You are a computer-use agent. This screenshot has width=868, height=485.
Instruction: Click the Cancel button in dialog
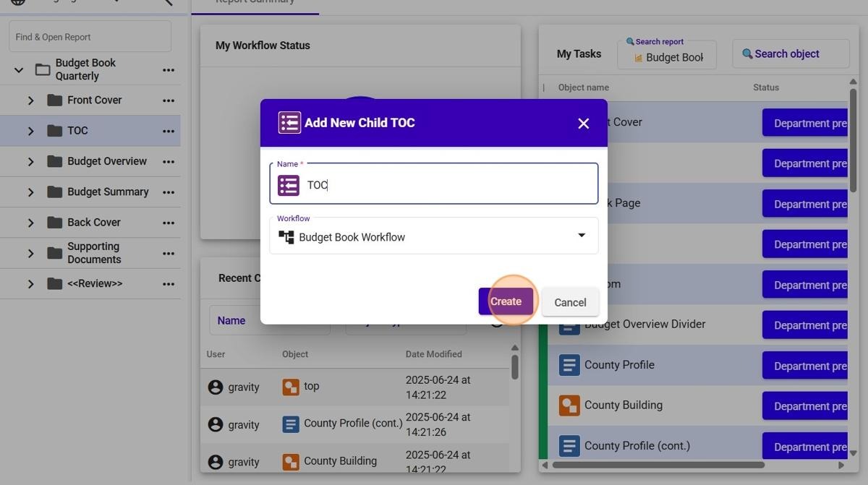[x=570, y=302]
